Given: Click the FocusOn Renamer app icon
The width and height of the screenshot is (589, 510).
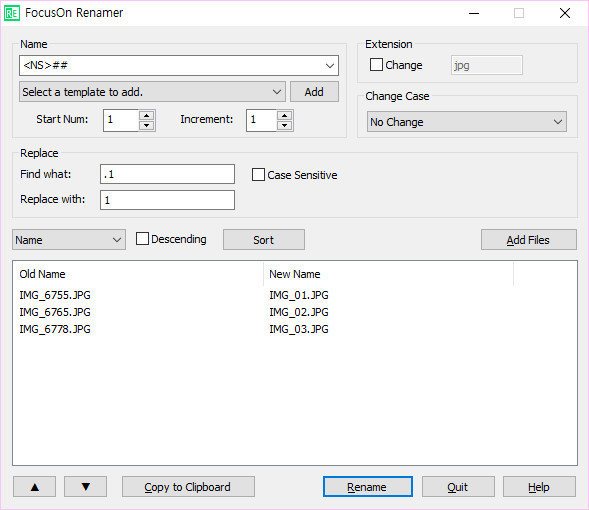Looking at the screenshot, I should (x=12, y=13).
